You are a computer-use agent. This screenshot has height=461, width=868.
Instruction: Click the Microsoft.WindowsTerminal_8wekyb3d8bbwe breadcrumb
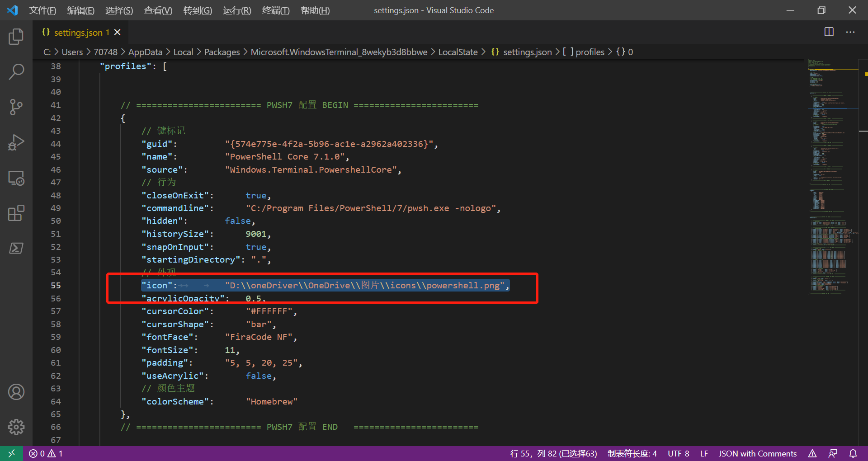click(339, 52)
